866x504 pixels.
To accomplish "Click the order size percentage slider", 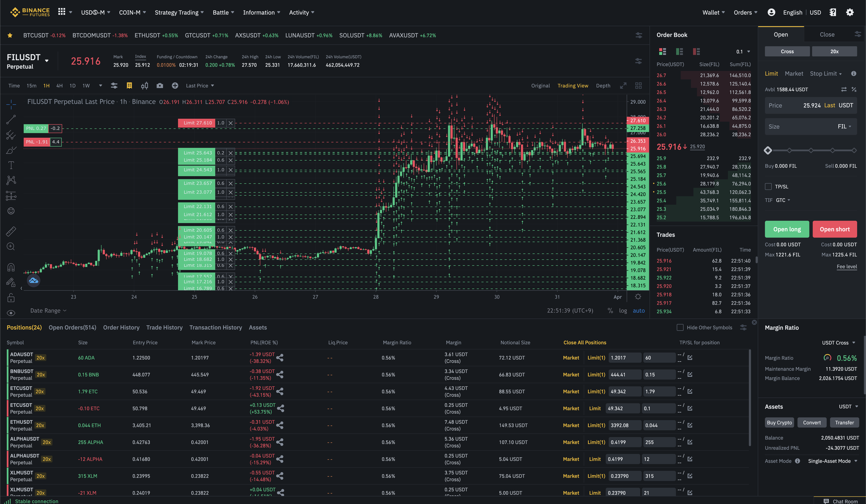I will click(811, 150).
